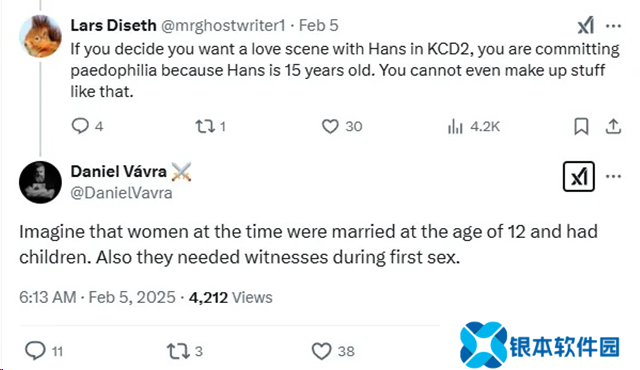This screenshot has height=370, width=640.
Task: Visit Lars Diseth's profile name link
Action: pos(113,25)
